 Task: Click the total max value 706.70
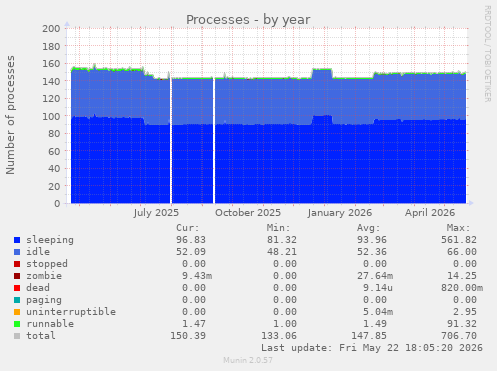click(x=459, y=336)
